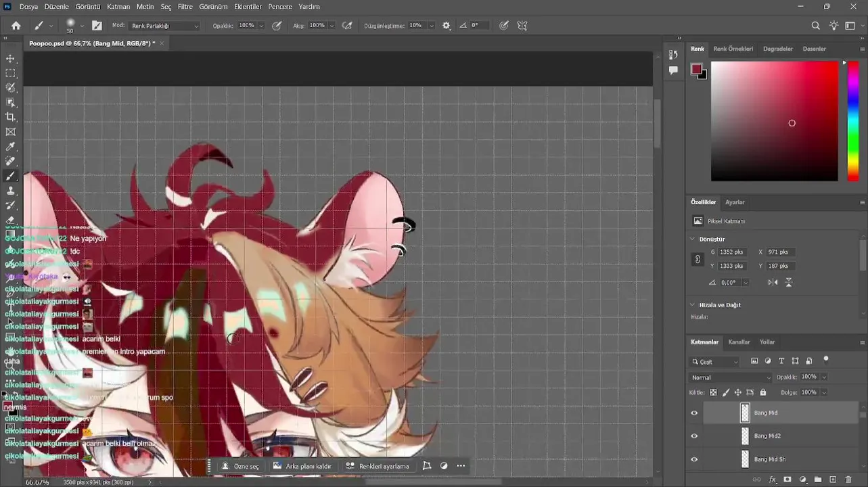This screenshot has height=487, width=868.
Task: Open the Discover lightbulb icon
Action: point(833,26)
